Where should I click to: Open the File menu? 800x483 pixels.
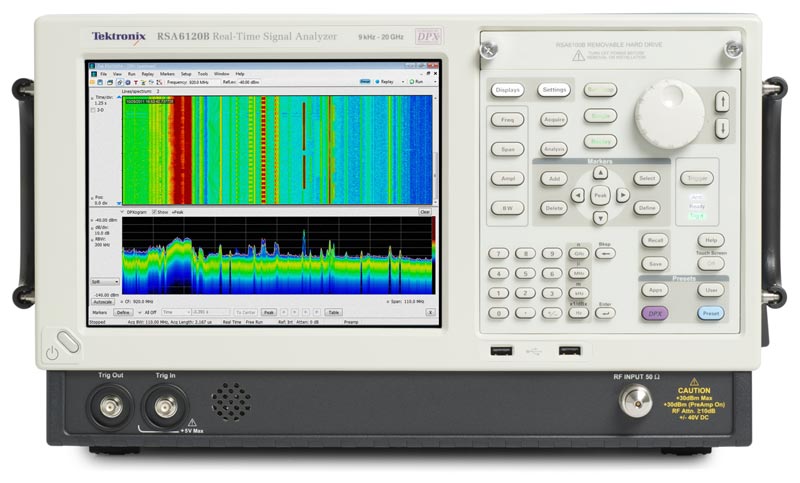tap(104, 74)
